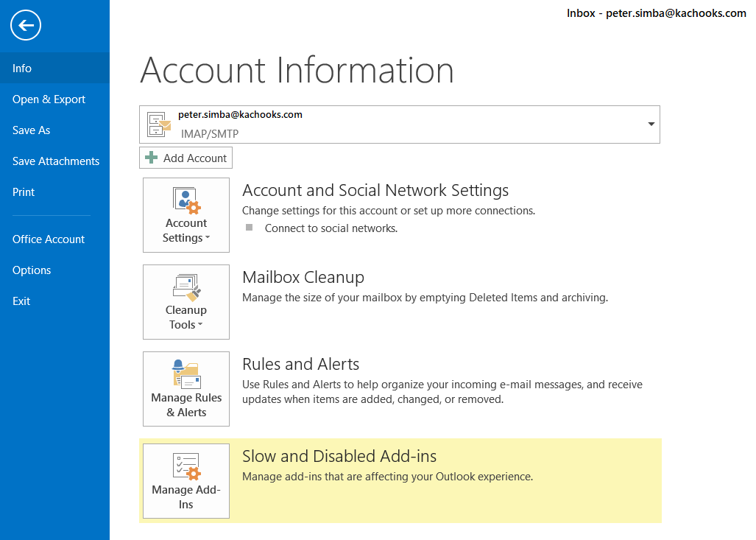Click the Manage Add-Ins button label
The width and height of the screenshot is (756, 540).
click(x=186, y=497)
